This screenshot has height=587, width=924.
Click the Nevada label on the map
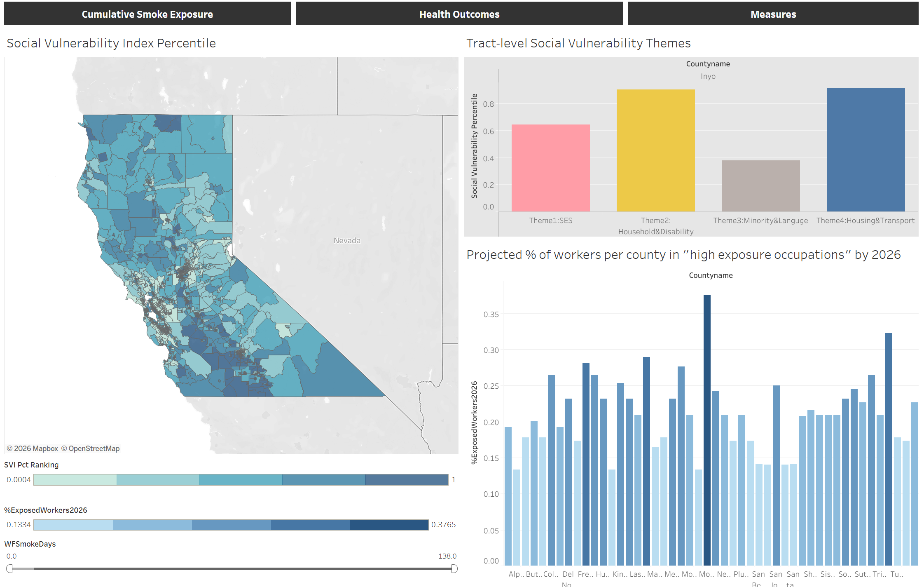347,240
